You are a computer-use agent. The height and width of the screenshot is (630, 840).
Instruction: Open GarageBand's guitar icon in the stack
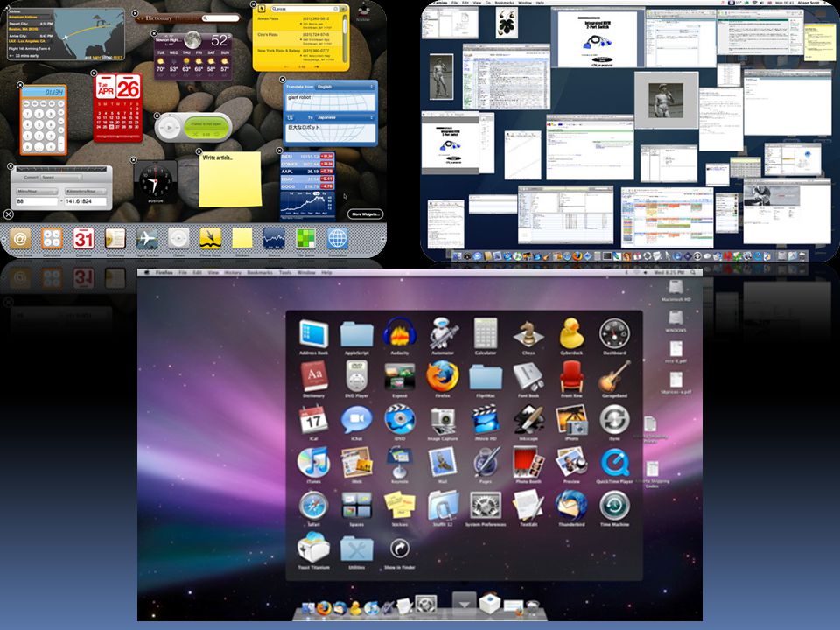[x=614, y=376]
